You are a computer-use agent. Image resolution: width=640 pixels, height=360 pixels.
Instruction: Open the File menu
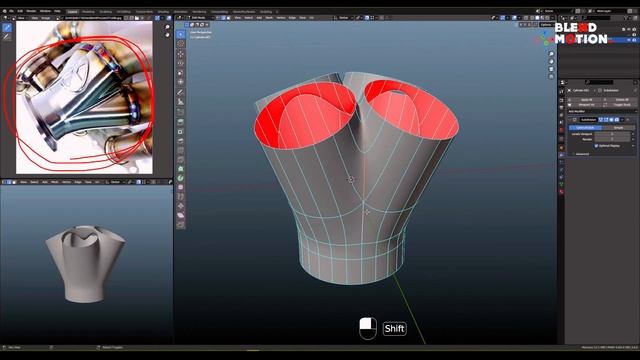point(11,11)
